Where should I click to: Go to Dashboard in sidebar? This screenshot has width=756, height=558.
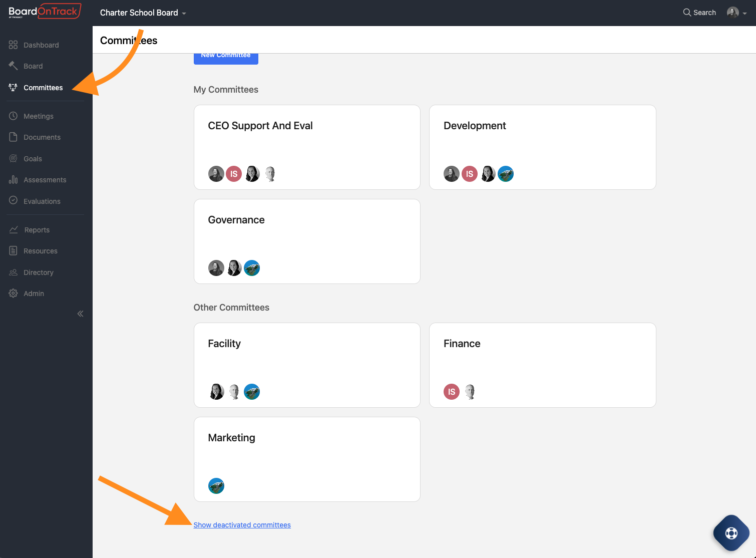[41, 45]
